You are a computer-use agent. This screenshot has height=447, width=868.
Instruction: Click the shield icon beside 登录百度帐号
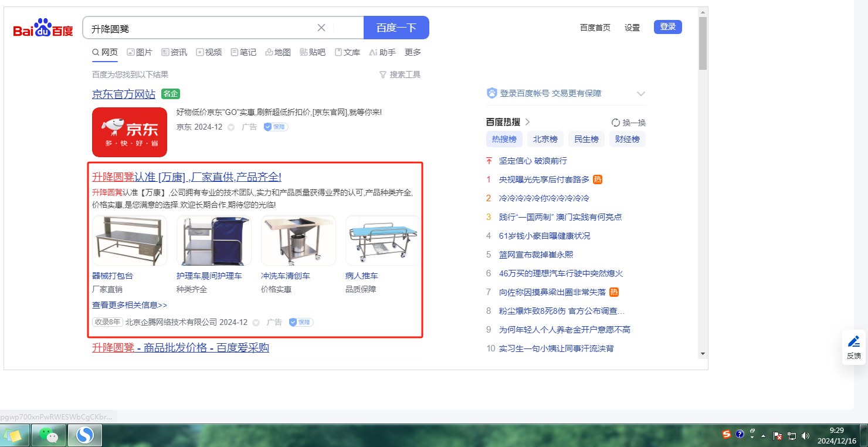pos(491,93)
